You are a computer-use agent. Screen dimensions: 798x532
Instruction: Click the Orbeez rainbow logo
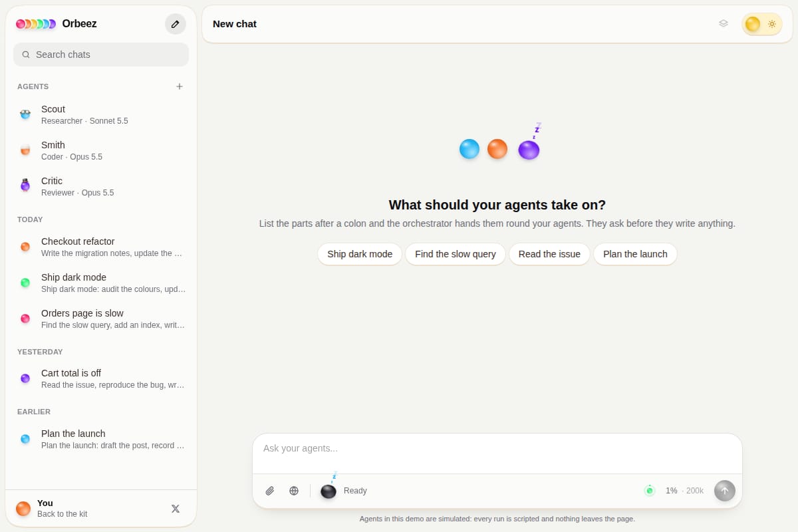(x=36, y=24)
